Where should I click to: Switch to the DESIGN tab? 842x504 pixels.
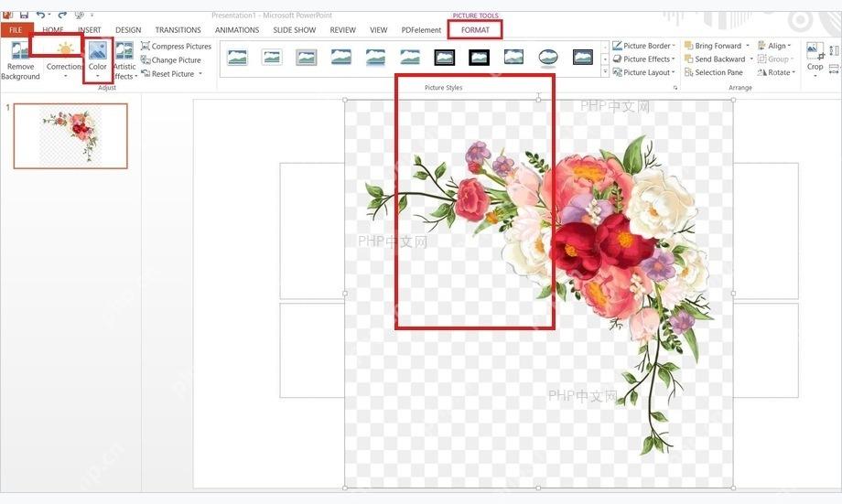point(128,30)
